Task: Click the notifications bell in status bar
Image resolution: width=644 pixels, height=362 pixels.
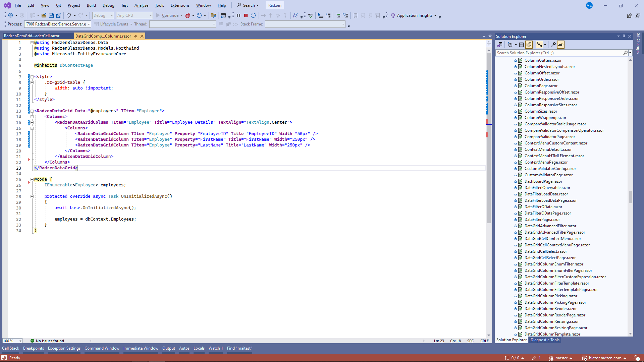Action: (x=636, y=358)
